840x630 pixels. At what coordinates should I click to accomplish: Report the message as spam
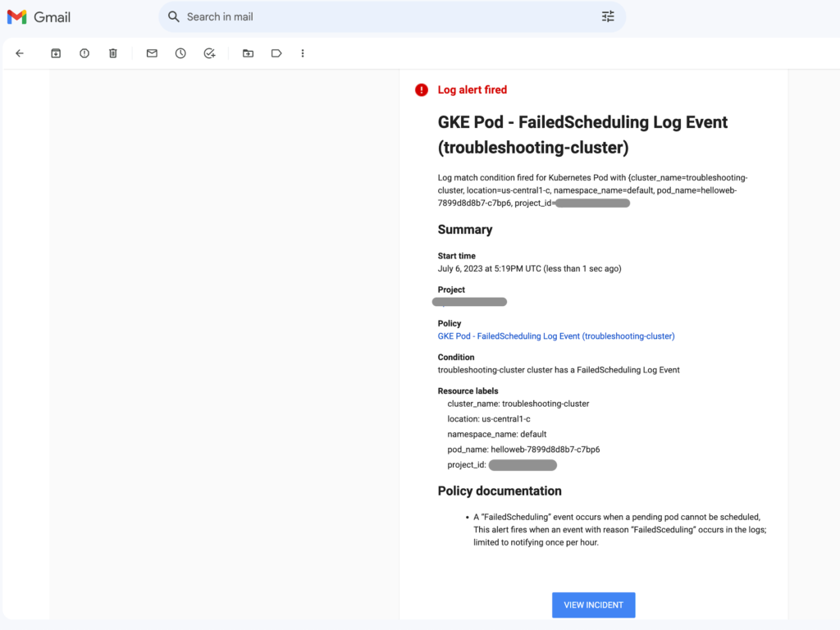tap(84, 52)
